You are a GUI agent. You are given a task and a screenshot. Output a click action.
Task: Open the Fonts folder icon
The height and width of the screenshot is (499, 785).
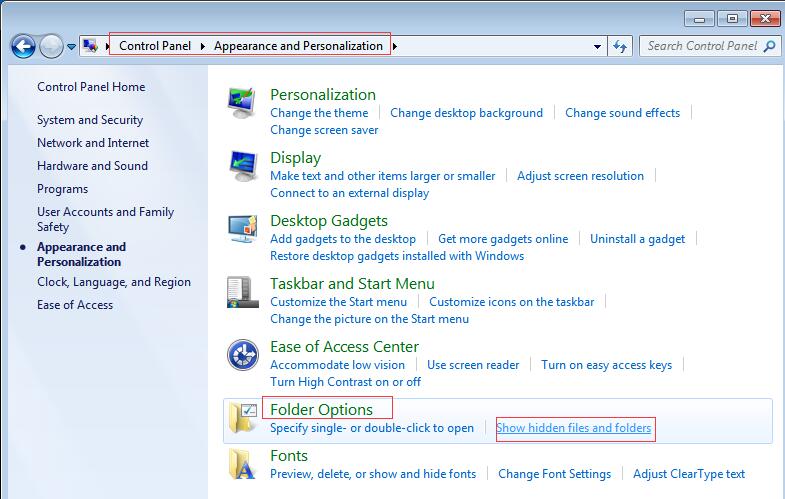click(x=242, y=464)
